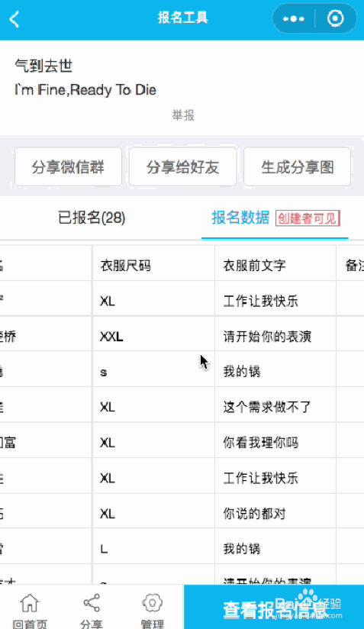Tap the 生成分享图 button
The image size is (364, 629).
tap(298, 167)
